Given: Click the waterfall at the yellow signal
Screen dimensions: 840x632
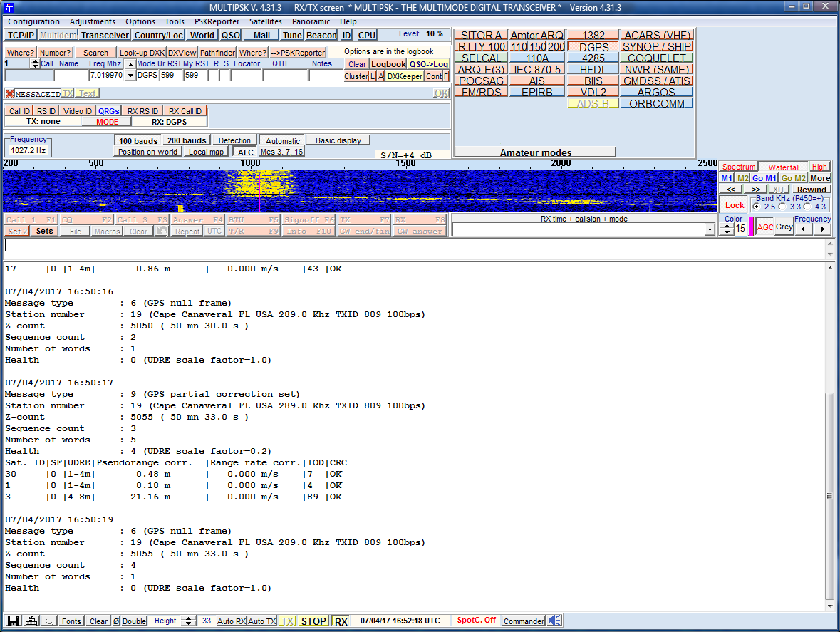Looking at the screenshot, I should pyautogui.click(x=259, y=185).
